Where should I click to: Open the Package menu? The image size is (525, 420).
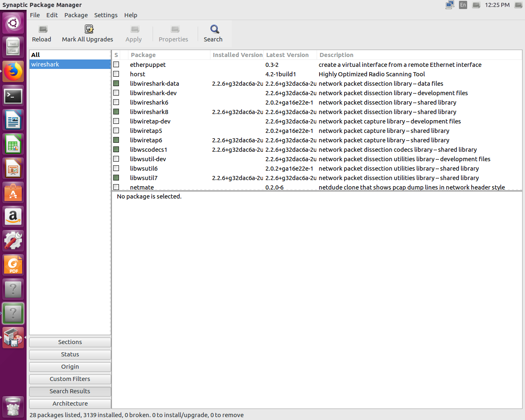pos(76,15)
